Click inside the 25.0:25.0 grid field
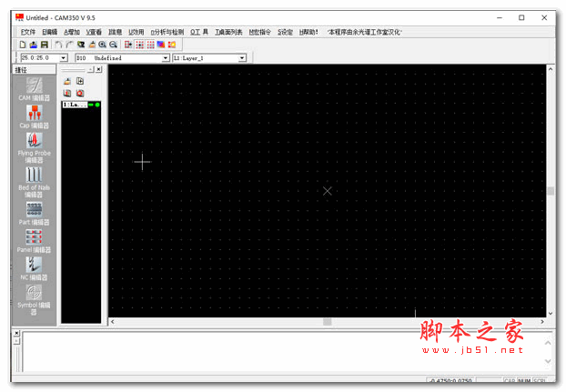 pyautogui.click(x=40, y=57)
